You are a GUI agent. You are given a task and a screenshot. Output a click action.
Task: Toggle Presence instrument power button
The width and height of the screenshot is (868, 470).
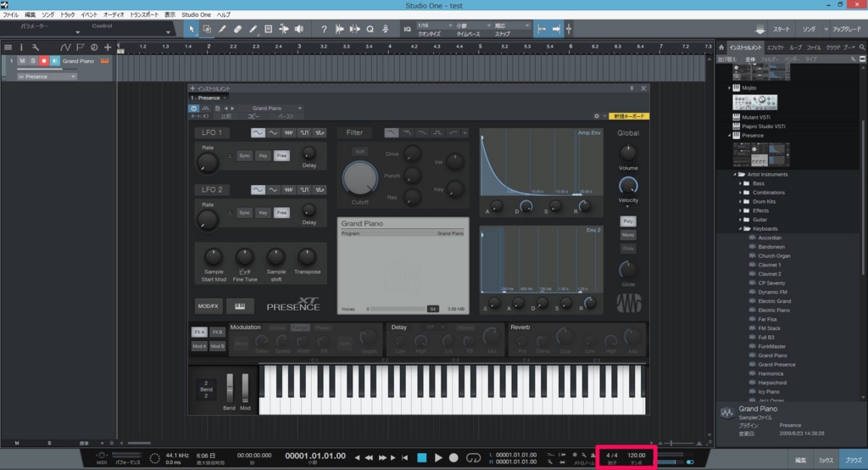click(x=194, y=109)
